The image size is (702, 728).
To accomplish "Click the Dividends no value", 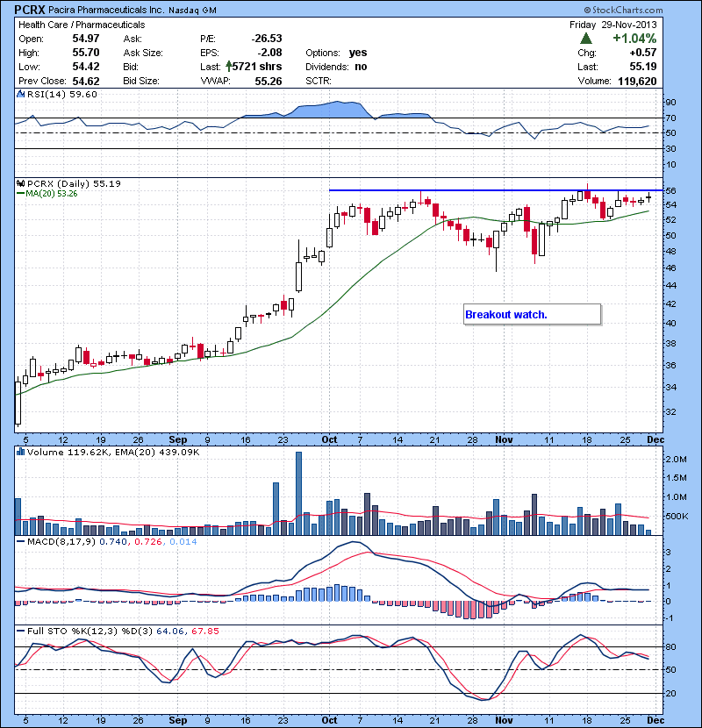I will click(x=361, y=67).
